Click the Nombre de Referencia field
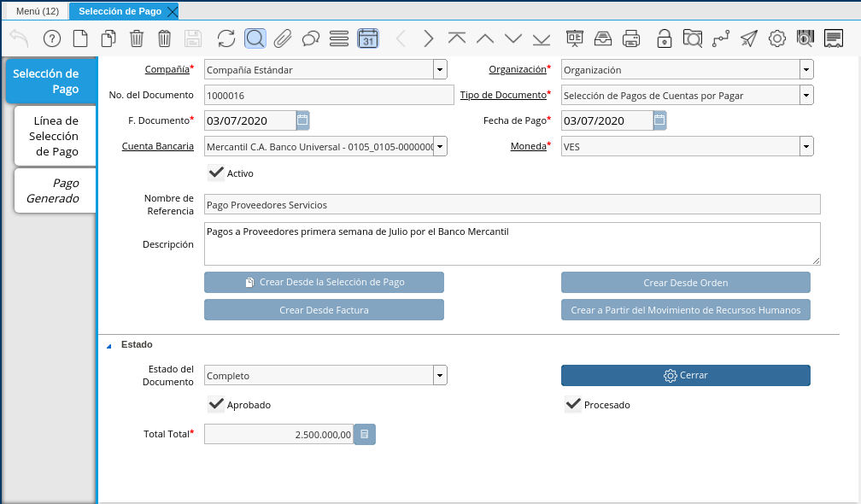861x504 pixels. 512,205
